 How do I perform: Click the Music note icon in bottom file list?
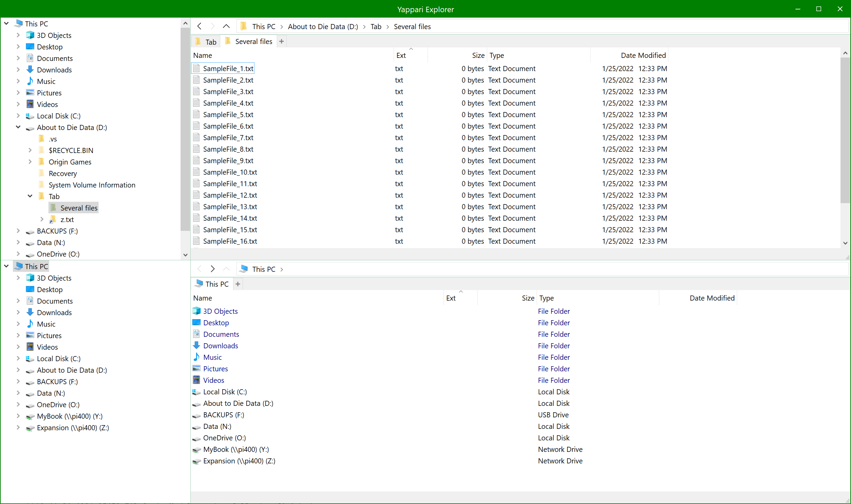point(196,357)
